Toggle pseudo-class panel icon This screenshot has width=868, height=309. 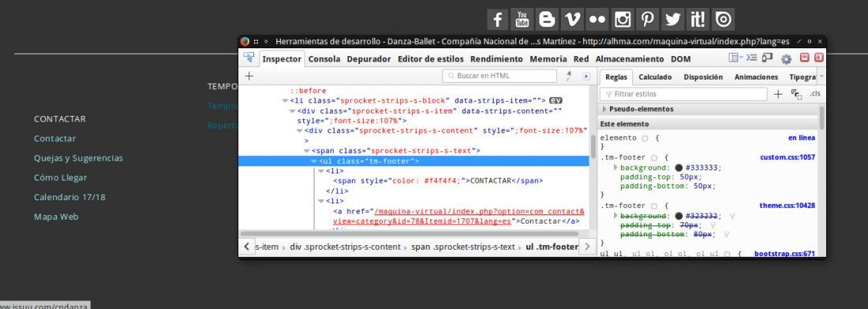click(x=797, y=95)
